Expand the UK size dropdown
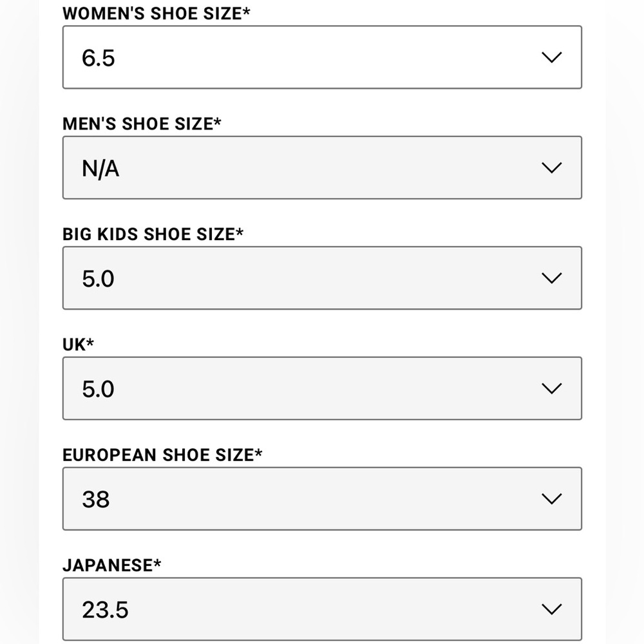This screenshot has width=644, height=644. pyautogui.click(x=321, y=388)
